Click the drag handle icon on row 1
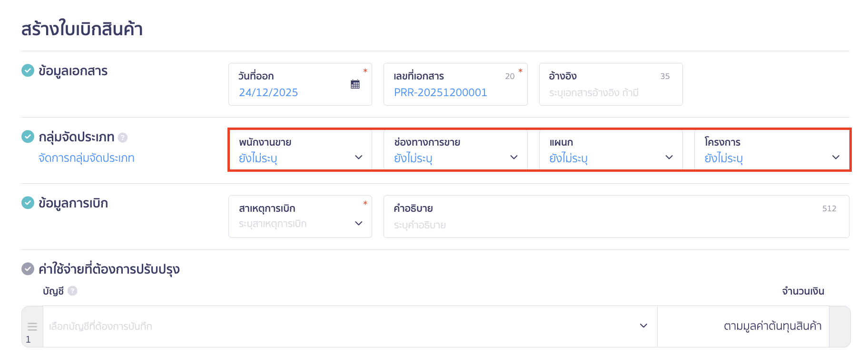The image size is (868, 355). (x=32, y=326)
